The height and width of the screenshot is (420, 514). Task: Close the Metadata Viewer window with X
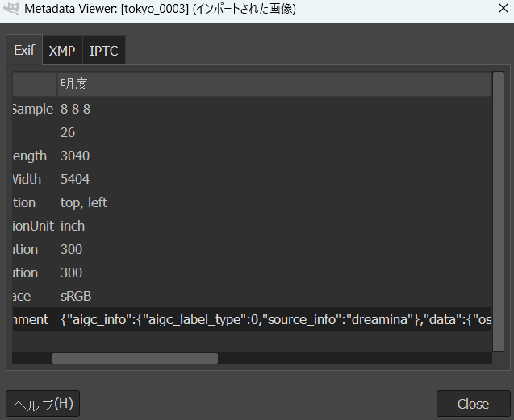click(x=504, y=9)
